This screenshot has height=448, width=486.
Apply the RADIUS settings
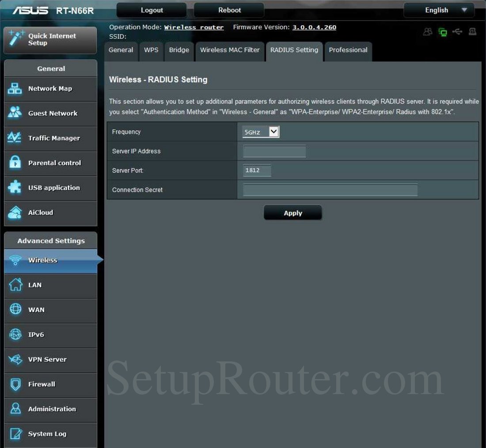click(292, 213)
